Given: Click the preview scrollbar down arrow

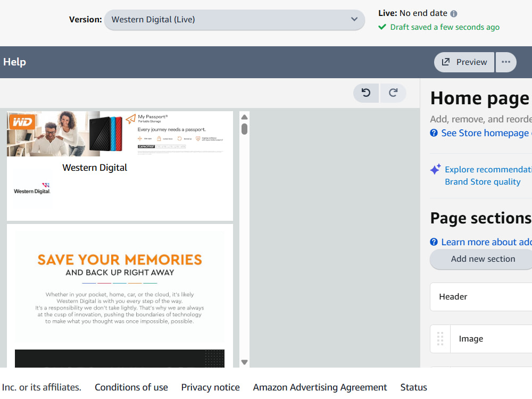Looking at the screenshot, I should 244,362.
